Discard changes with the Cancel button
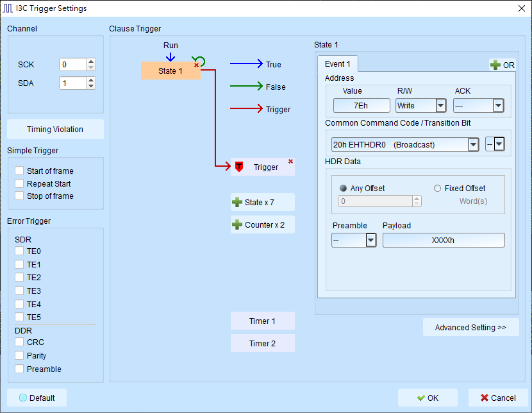The height and width of the screenshot is (413, 532). [x=498, y=398]
